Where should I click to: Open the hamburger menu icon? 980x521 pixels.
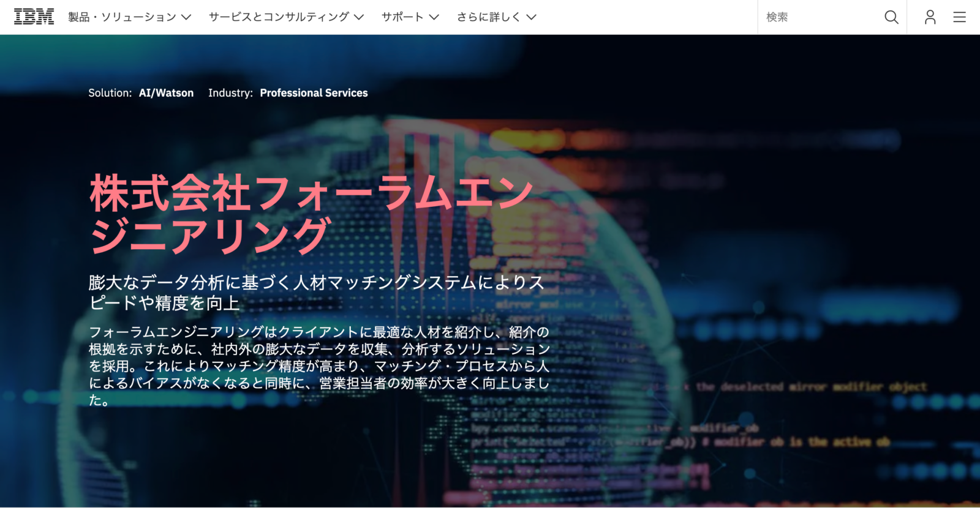coord(959,17)
